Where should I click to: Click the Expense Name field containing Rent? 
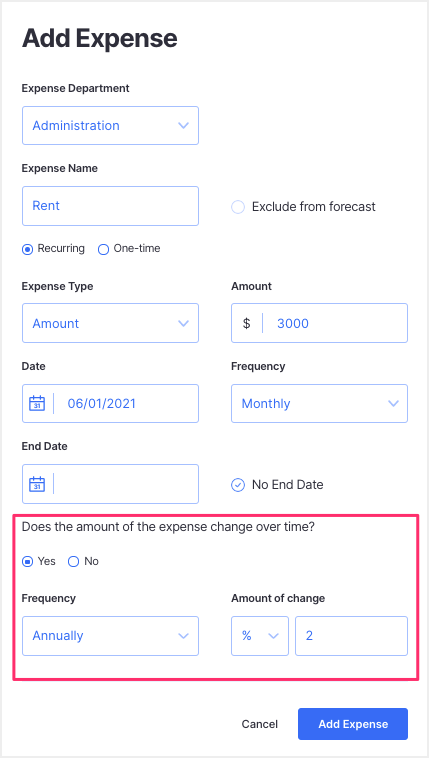pos(110,206)
